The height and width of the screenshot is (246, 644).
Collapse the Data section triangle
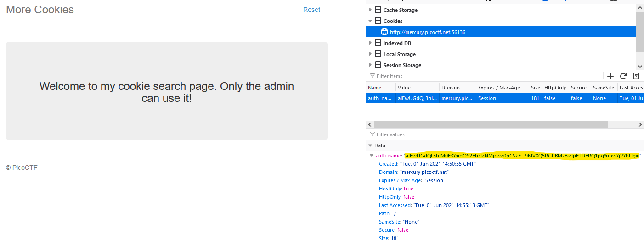pos(370,145)
